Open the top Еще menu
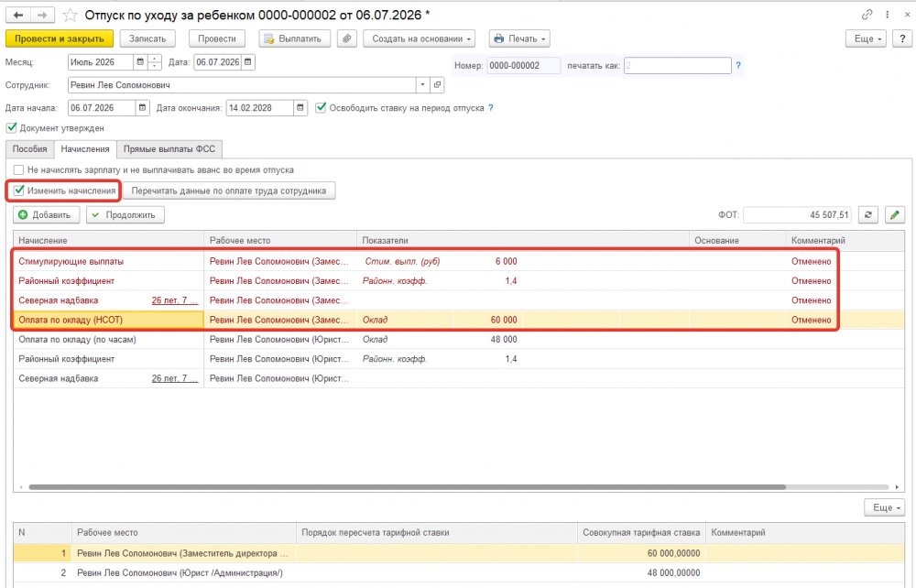 coord(867,38)
